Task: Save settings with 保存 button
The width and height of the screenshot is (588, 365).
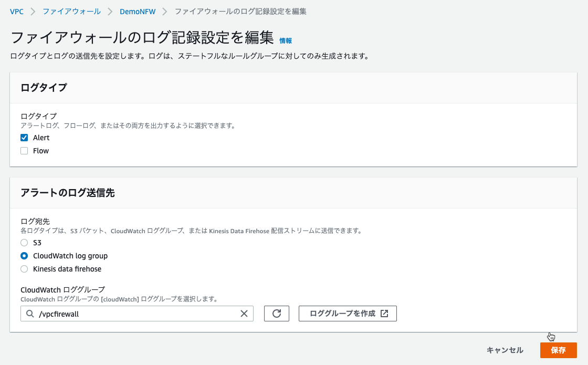Action: click(559, 350)
